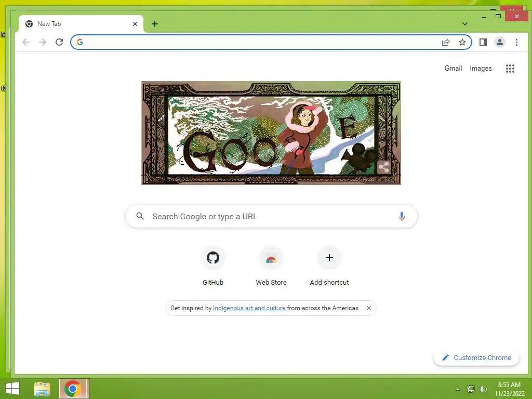Dismiss the Indigenous art promo message
Image resolution: width=532 pixels, height=399 pixels.
[x=369, y=308]
